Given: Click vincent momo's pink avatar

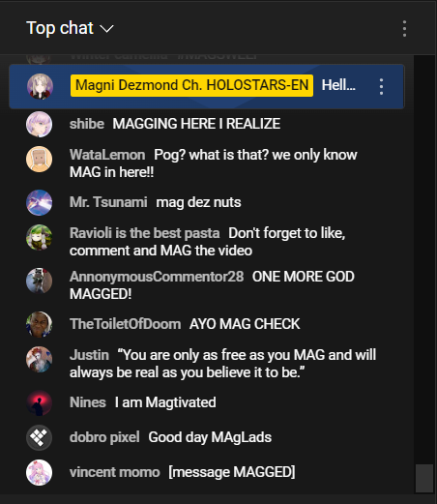Looking at the screenshot, I should pyautogui.click(x=39, y=472).
